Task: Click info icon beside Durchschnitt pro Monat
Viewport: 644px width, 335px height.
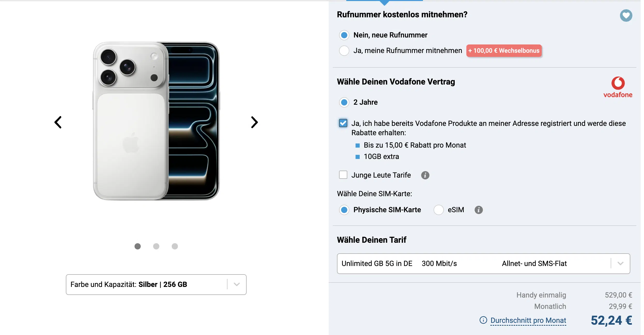Action: [483, 320]
